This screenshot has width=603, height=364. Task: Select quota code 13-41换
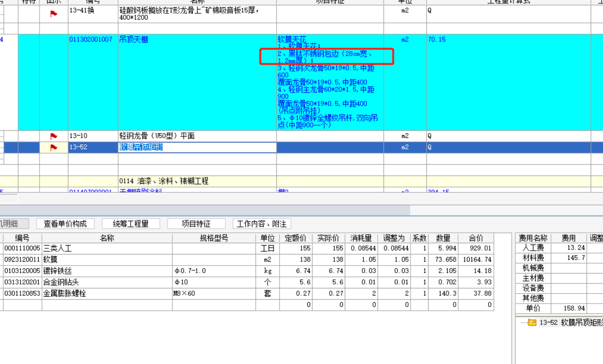82,10
